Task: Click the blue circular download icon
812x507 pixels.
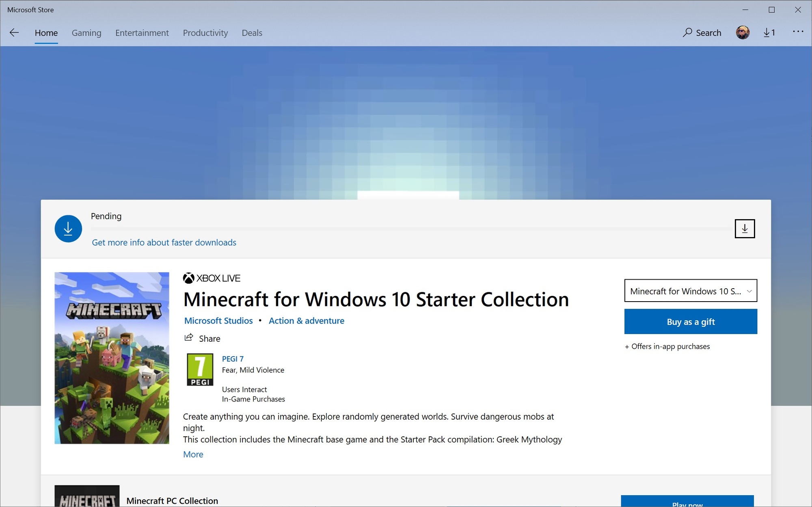Action: click(68, 229)
